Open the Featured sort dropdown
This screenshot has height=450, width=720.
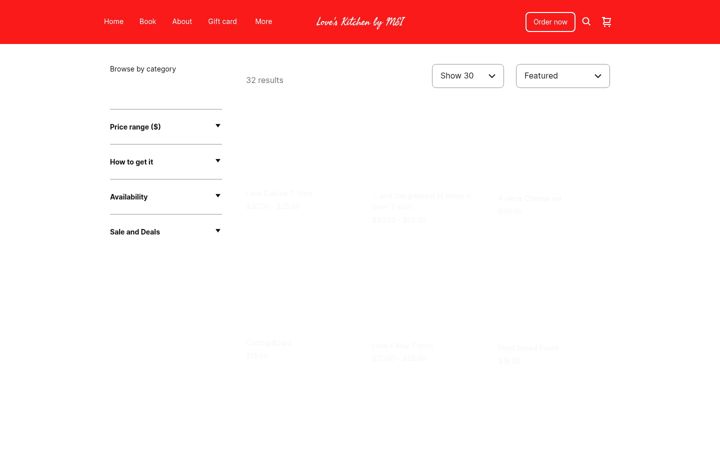coord(562,76)
